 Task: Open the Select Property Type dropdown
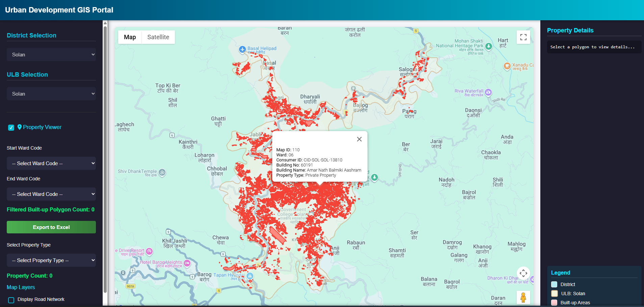point(51,260)
